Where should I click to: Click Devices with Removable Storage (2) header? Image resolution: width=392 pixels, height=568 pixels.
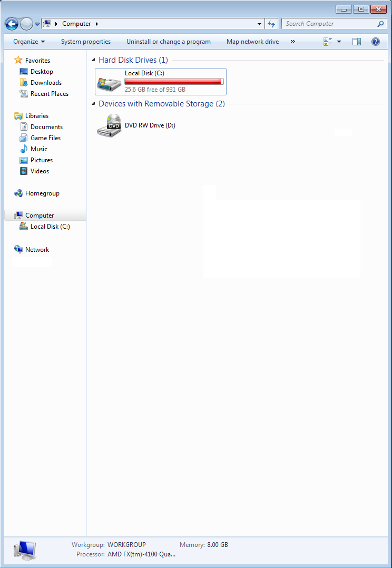point(162,104)
